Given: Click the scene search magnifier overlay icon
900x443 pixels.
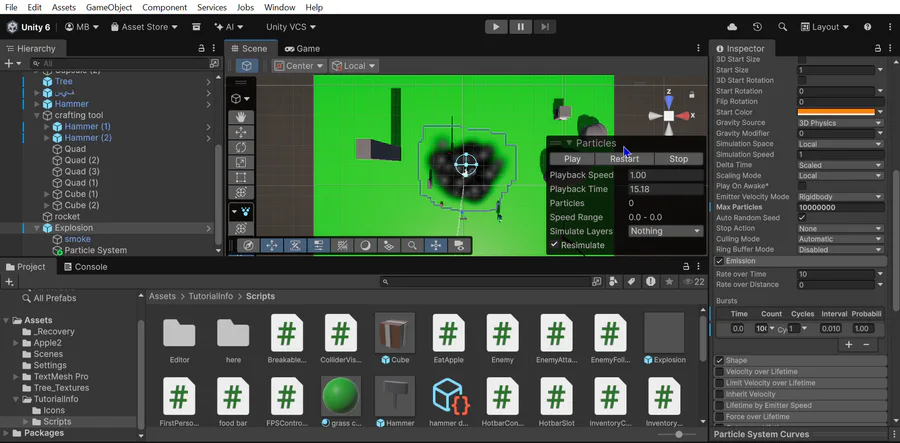Looking at the screenshot, I should click(412, 246).
